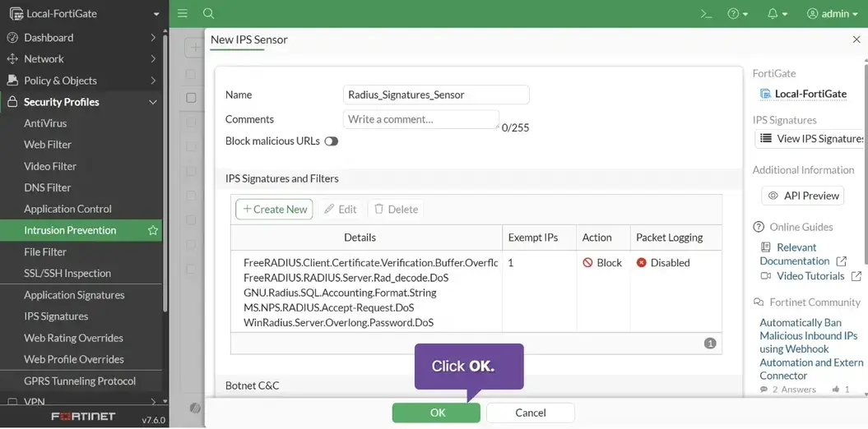Open Application Signatures page
The image size is (868, 429).
click(x=74, y=295)
